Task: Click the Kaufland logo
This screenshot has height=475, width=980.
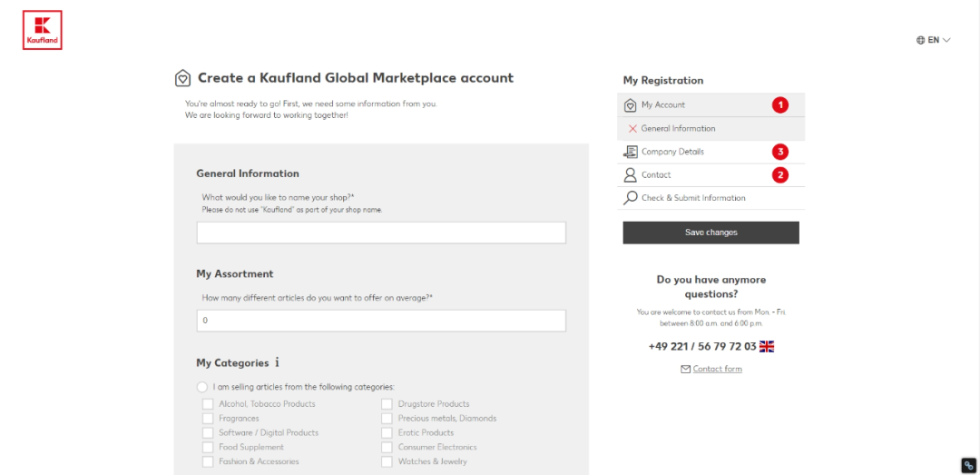Action: click(x=42, y=30)
